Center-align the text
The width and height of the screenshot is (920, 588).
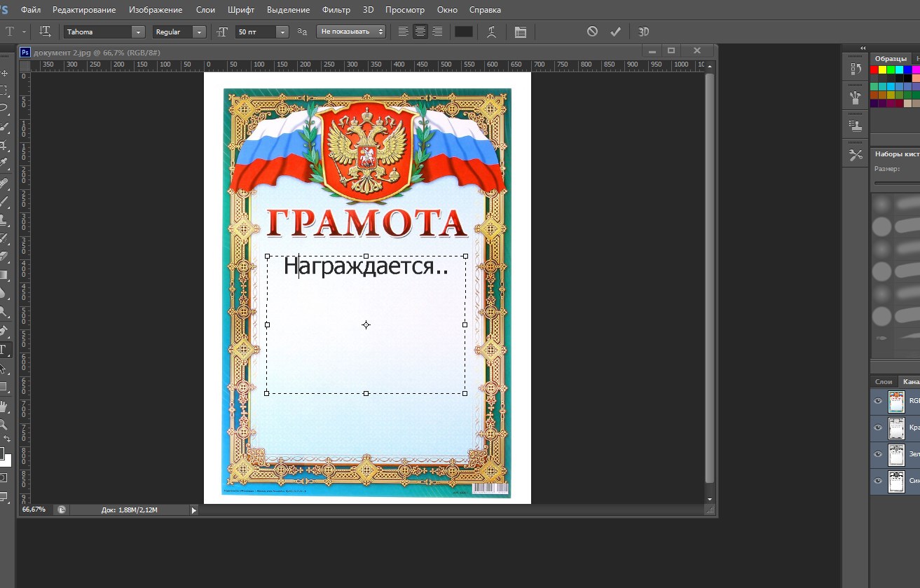420,32
